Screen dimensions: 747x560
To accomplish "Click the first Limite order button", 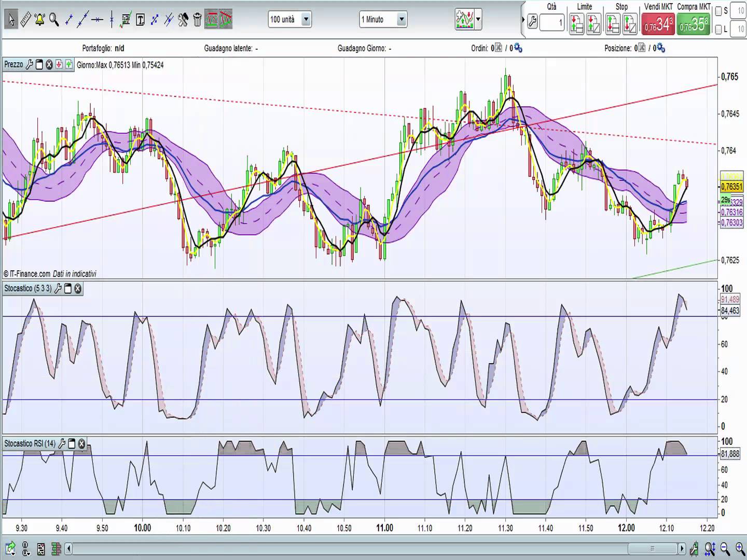I will click(576, 24).
